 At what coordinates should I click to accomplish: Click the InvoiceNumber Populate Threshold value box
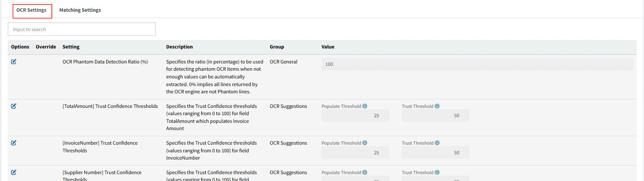click(x=355, y=153)
